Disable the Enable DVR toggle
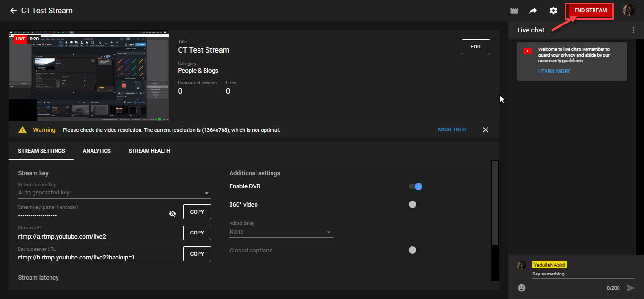The image size is (644, 299). pos(415,186)
